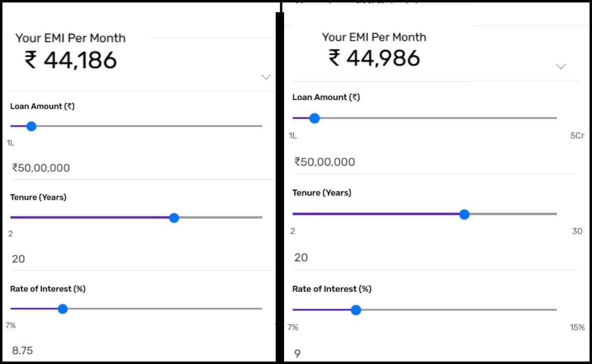Click the 7% minimum label beside 15%
Image resolution: width=592 pixels, height=364 pixels.
click(x=293, y=328)
